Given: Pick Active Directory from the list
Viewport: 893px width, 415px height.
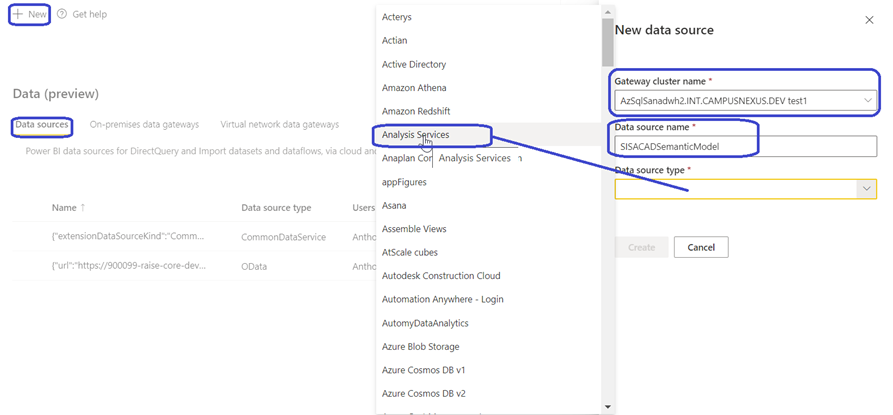Looking at the screenshot, I should 414,64.
